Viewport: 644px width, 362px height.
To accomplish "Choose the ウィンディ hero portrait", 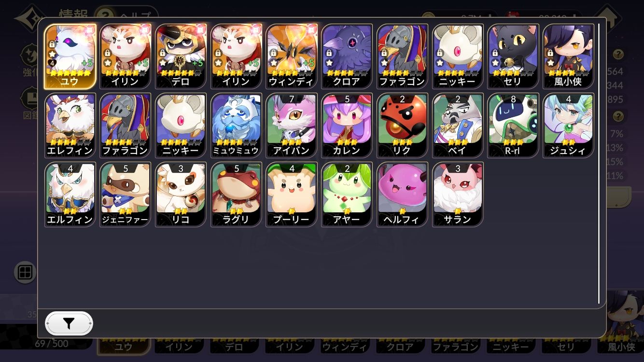I will (292, 56).
